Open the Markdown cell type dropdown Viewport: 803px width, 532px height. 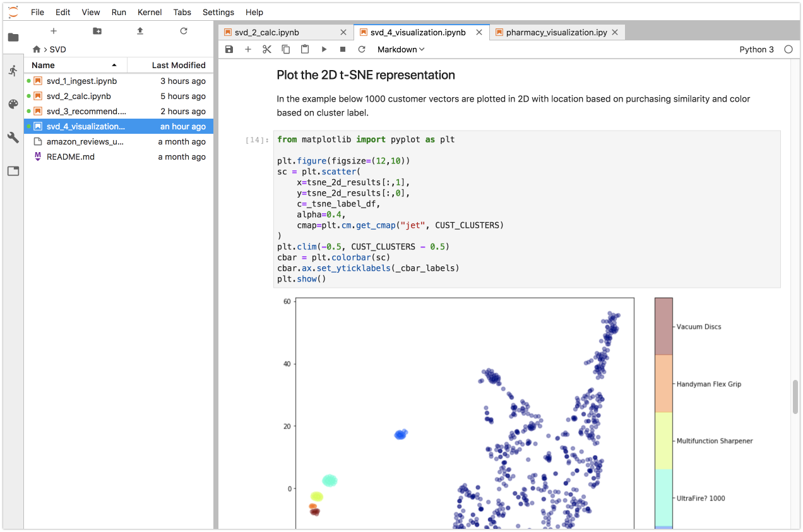(400, 49)
